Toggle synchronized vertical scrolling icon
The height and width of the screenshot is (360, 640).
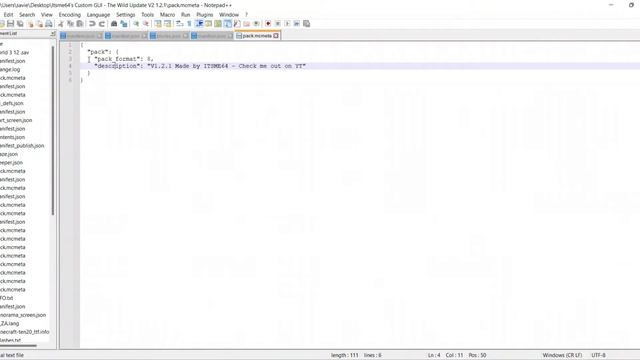[158, 24]
